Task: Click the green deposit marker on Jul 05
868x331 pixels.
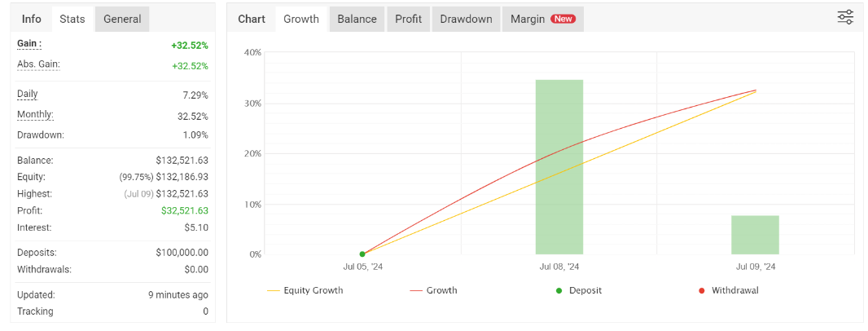Action: pyautogui.click(x=362, y=254)
